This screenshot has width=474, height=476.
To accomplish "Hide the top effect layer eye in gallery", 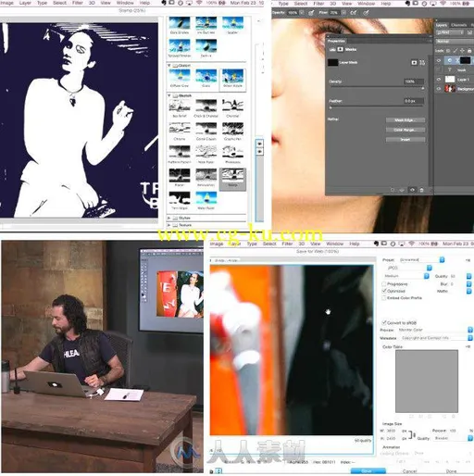I will [x=259, y=144].
